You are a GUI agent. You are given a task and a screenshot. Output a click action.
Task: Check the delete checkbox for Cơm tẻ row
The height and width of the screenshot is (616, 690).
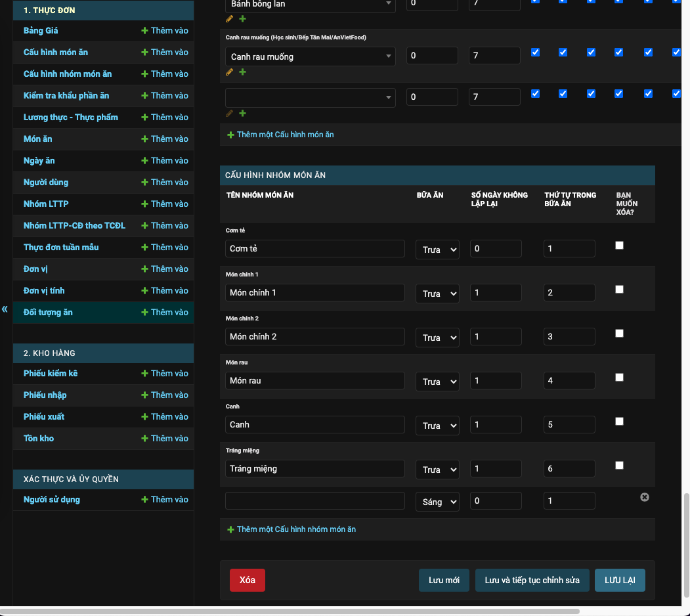pyautogui.click(x=619, y=245)
